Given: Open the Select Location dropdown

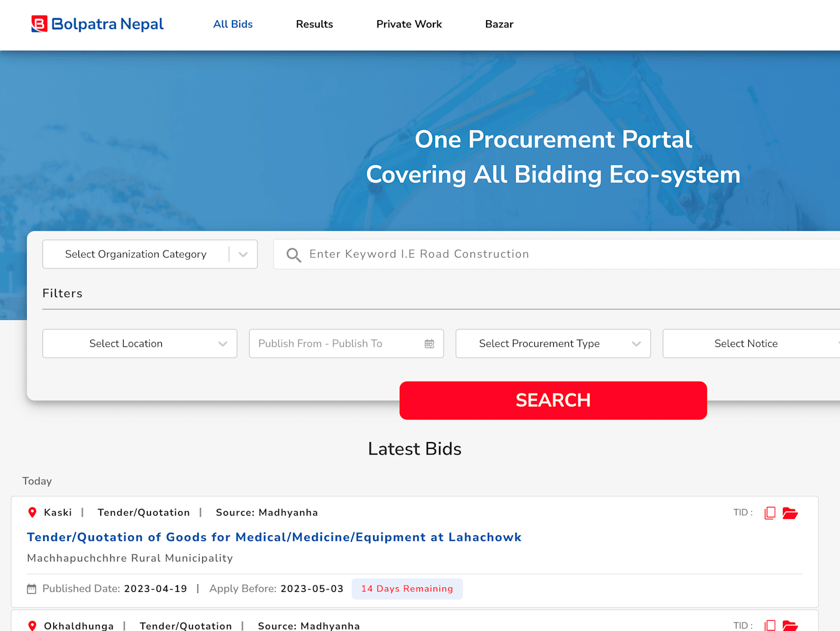Looking at the screenshot, I should click(140, 344).
